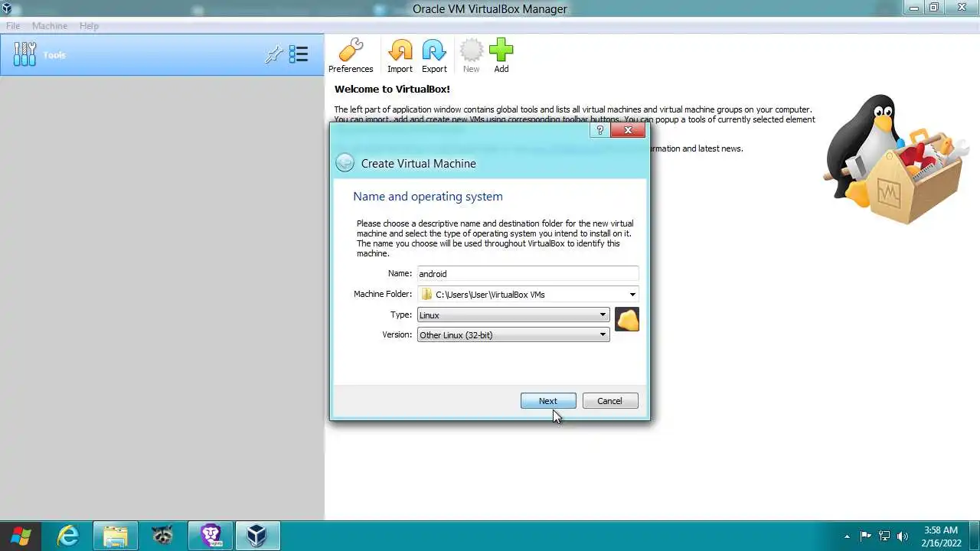Click the folder icon in Machine Folder field
This screenshot has height=551, width=980.
426,295
